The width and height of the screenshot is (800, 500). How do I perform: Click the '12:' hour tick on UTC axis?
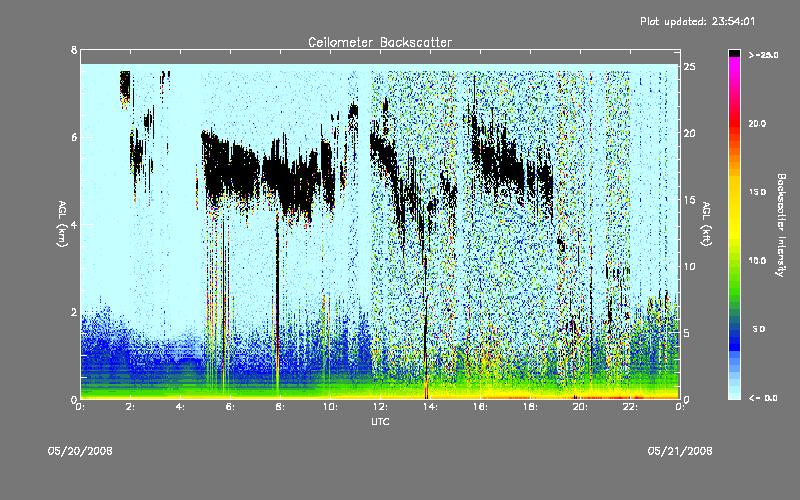click(380, 407)
